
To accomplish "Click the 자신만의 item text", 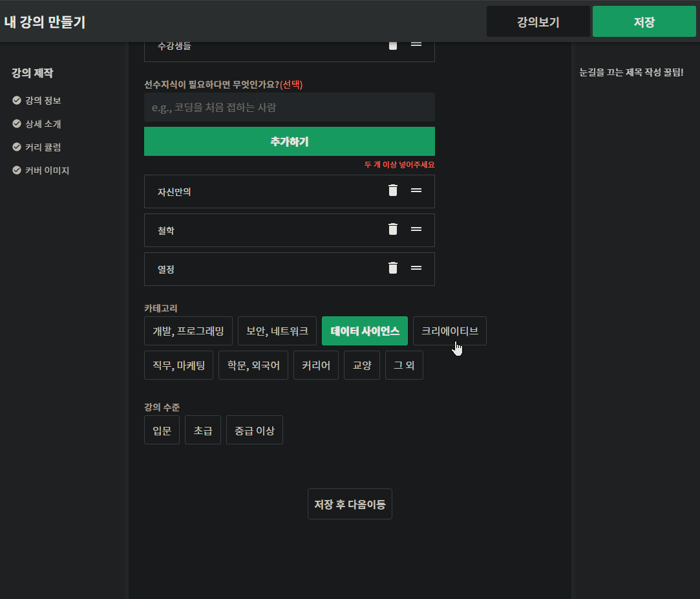I will [x=174, y=192].
